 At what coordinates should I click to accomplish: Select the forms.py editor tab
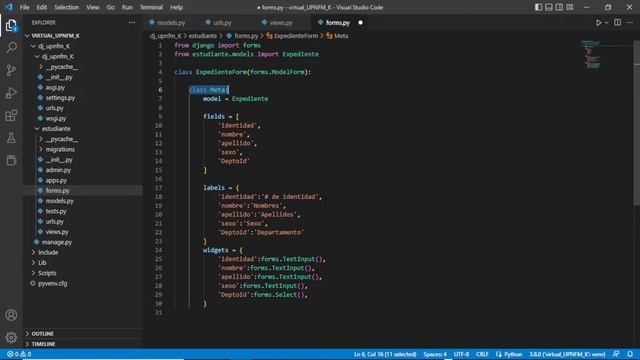click(x=338, y=23)
